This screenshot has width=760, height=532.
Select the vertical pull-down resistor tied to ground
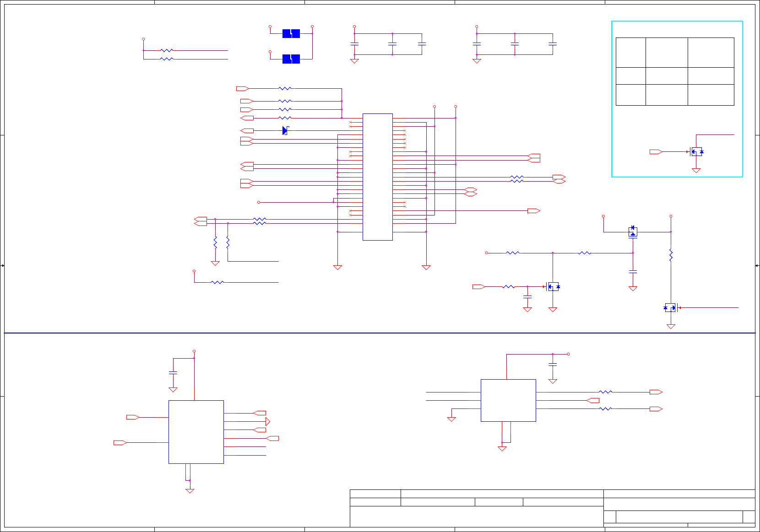tap(215, 242)
